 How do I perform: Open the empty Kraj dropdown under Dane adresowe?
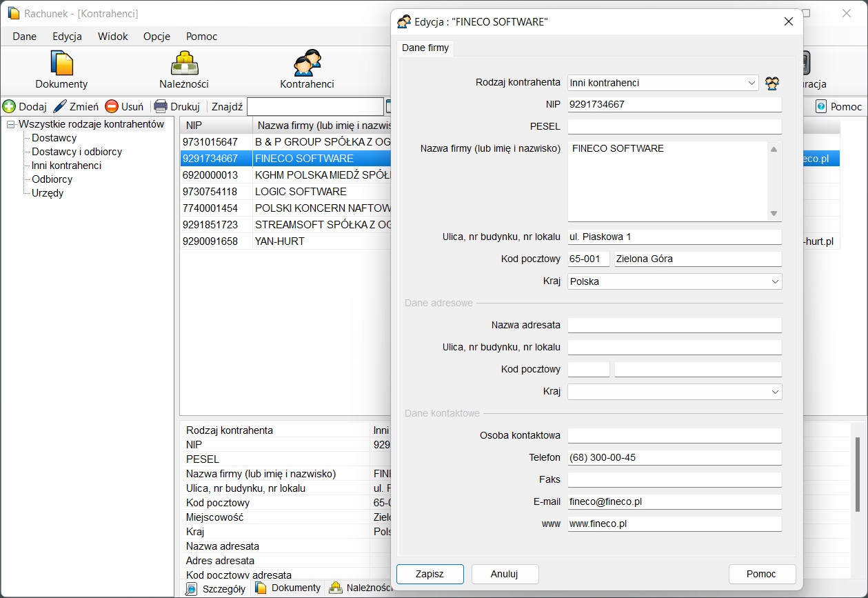(775, 392)
